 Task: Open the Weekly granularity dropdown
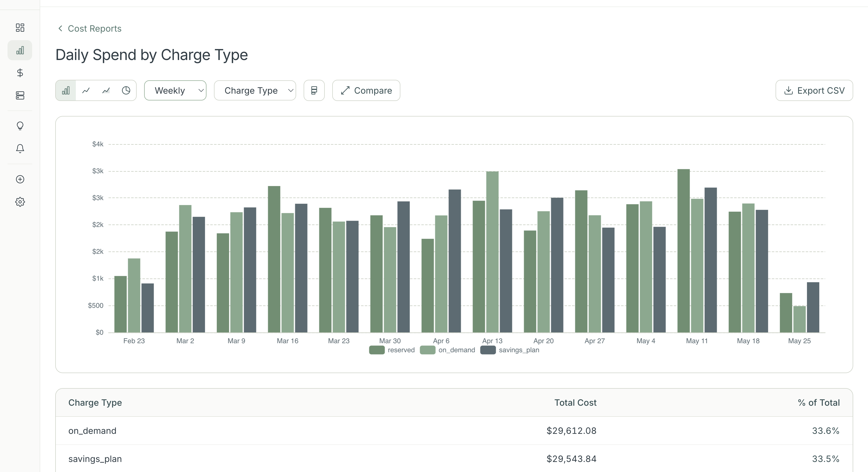point(175,90)
